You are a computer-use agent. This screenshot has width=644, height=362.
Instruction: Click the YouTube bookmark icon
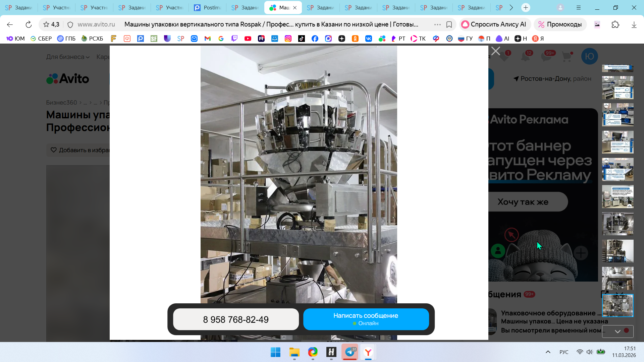[248, 39]
